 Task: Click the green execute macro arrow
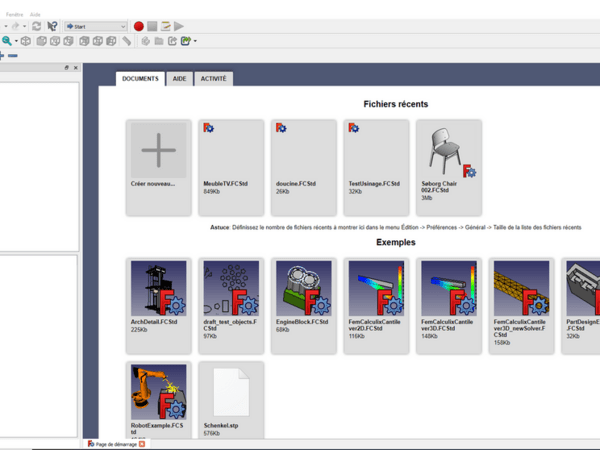pyautogui.click(x=179, y=26)
